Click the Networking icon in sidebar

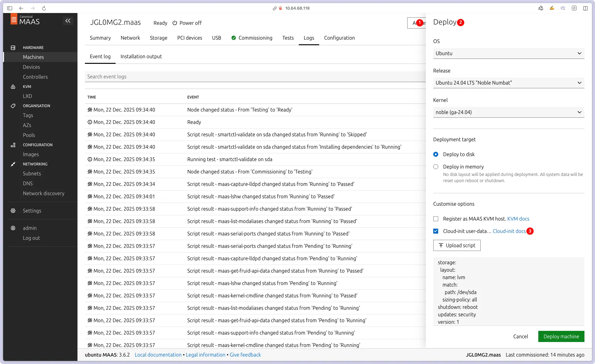pos(13,164)
